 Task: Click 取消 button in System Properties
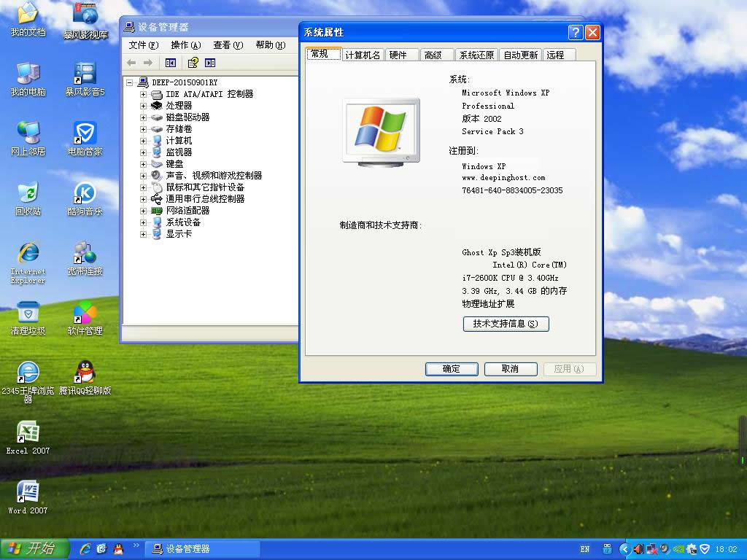(x=511, y=369)
